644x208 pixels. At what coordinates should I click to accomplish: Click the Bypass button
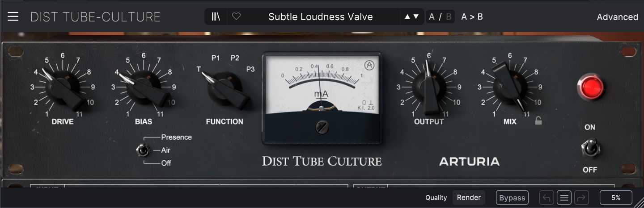(x=512, y=198)
